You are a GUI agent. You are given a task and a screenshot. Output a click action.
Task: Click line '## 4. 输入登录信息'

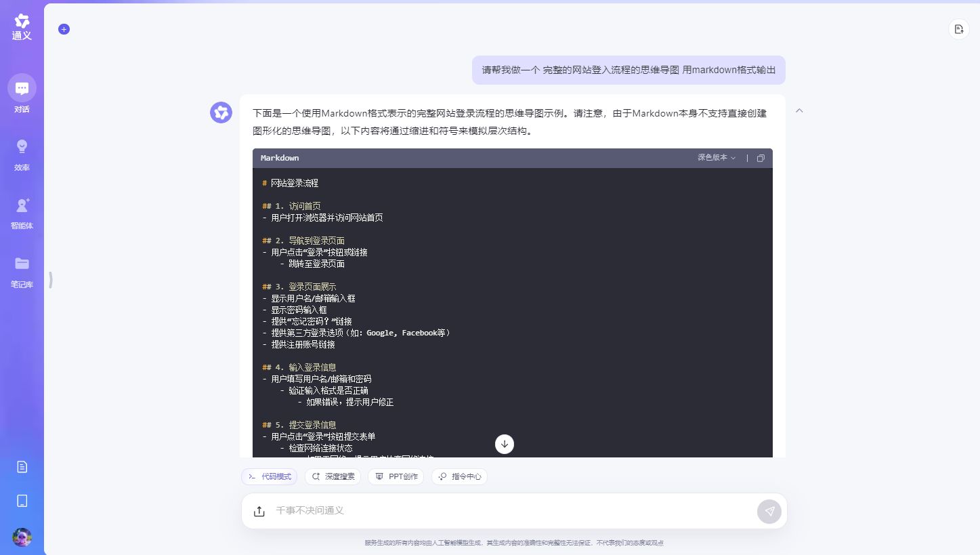click(x=299, y=367)
